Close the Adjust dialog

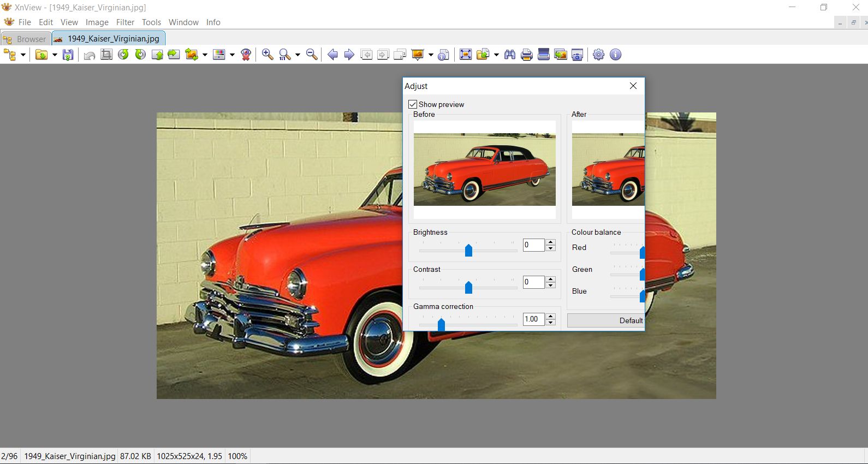pos(633,86)
